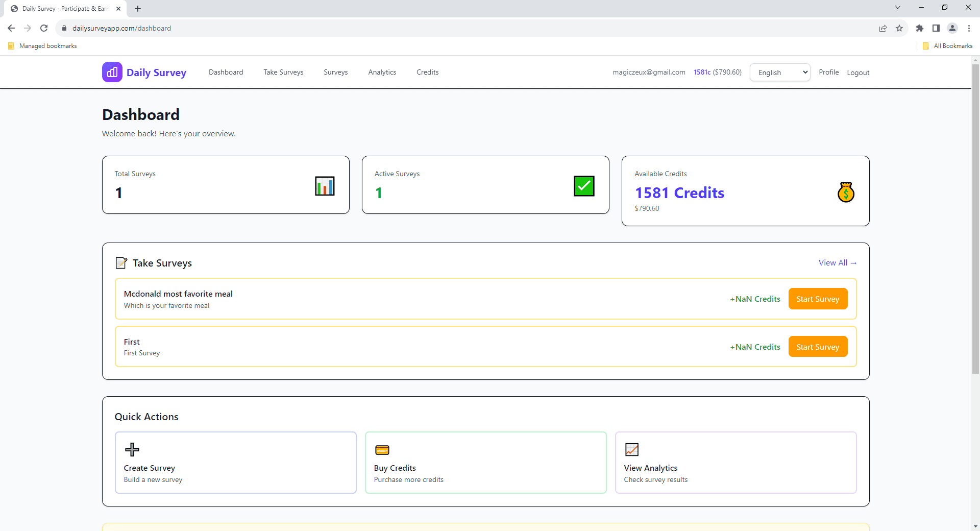Click Logout in the header
Screen dimensions: 980x531
pyautogui.click(x=857, y=73)
